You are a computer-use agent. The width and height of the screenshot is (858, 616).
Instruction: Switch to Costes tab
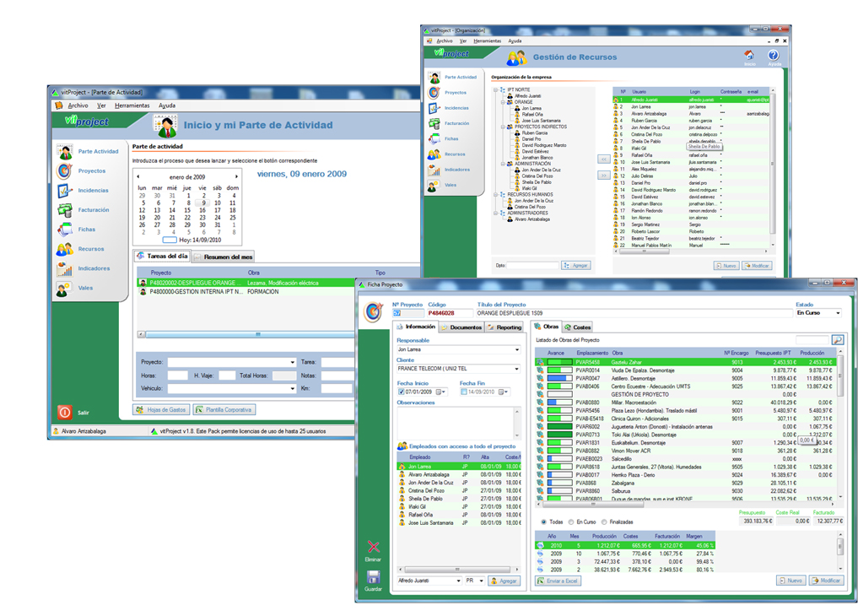pyautogui.click(x=578, y=327)
